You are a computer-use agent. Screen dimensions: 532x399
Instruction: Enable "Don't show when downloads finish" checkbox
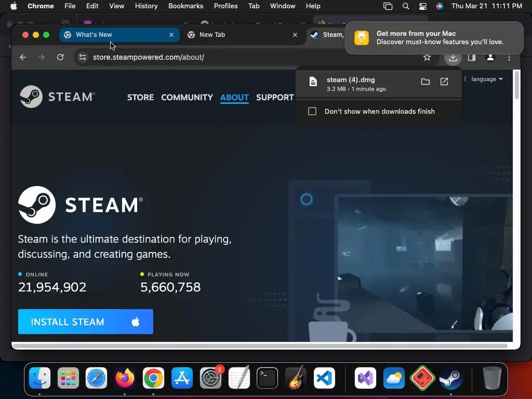[x=312, y=111]
